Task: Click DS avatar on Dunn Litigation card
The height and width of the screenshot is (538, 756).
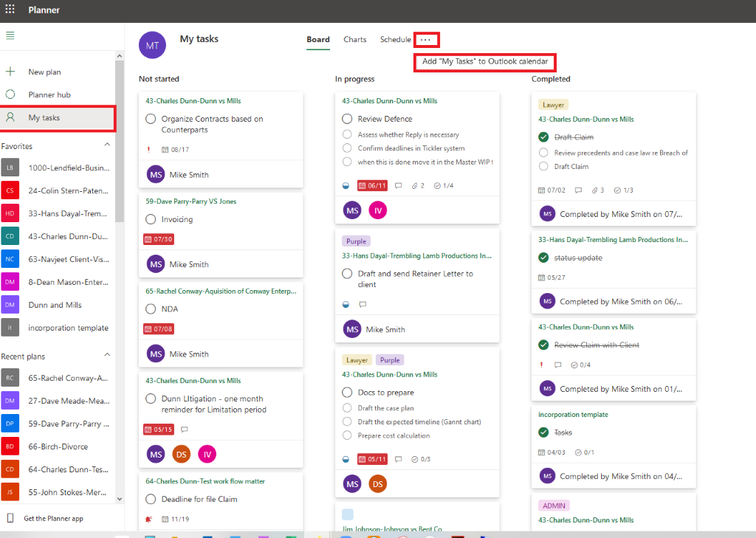Action: (x=182, y=454)
